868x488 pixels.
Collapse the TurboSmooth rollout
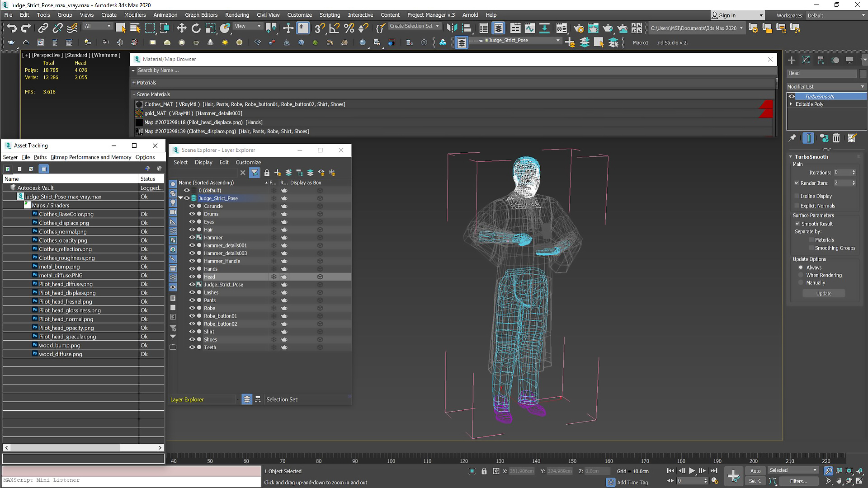coord(791,157)
